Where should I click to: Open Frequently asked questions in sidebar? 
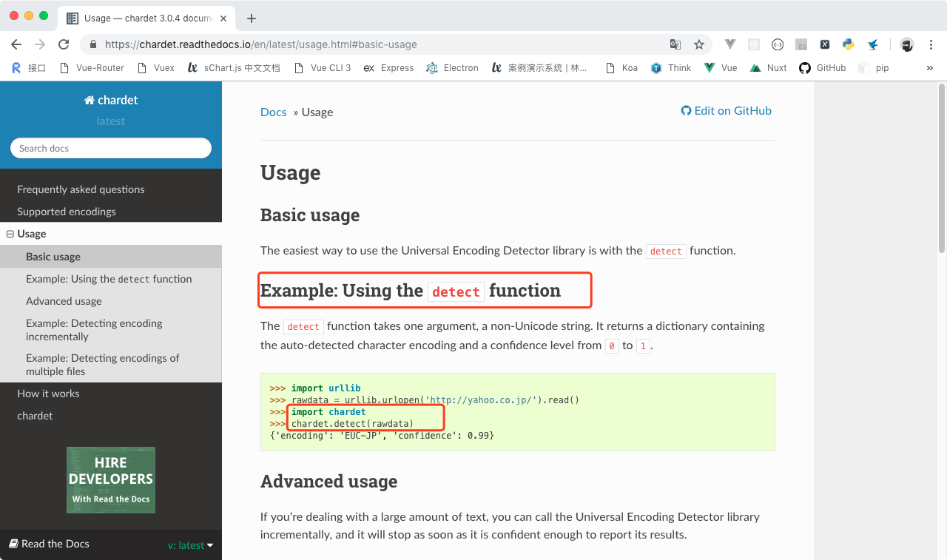coord(111,189)
